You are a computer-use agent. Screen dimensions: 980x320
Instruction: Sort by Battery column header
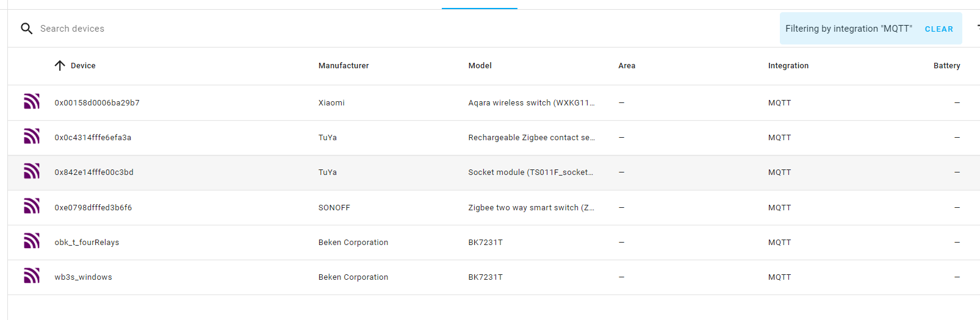coord(946,66)
